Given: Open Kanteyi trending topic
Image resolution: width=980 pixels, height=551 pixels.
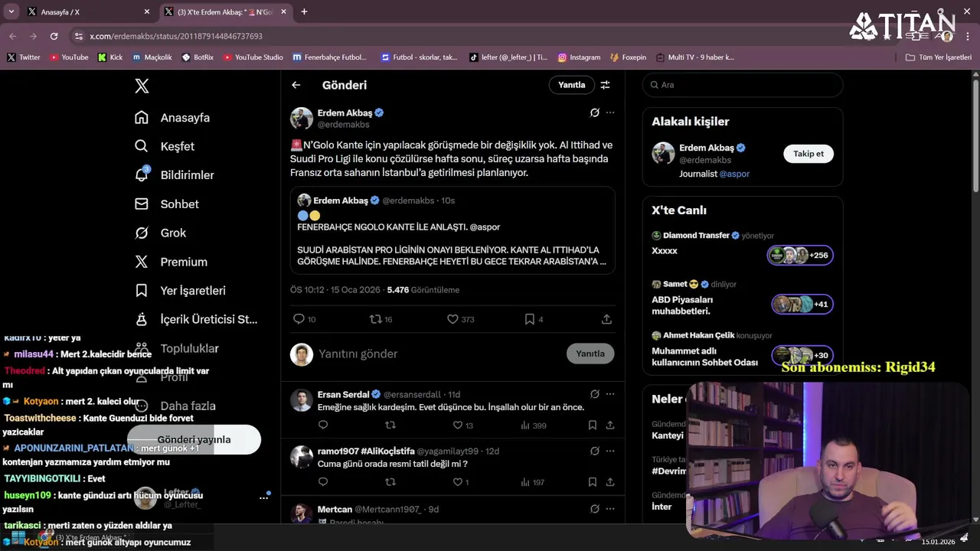Looking at the screenshot, I should [668, 435].
